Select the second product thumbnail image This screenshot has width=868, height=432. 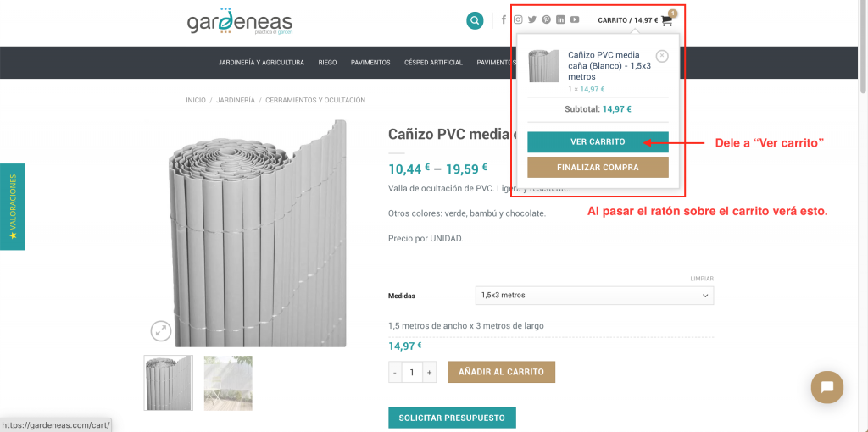(x=228, y=383)
